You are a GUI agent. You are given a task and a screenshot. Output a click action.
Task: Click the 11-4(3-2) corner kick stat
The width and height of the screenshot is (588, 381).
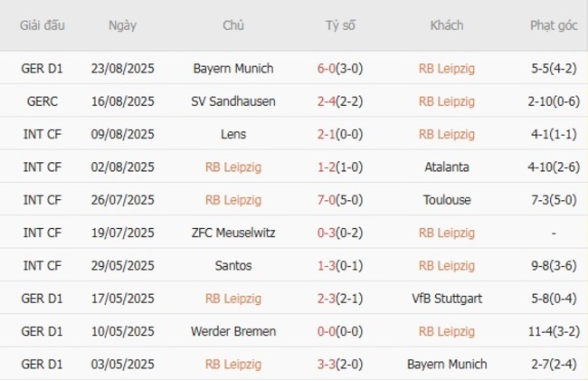(554, 331)
